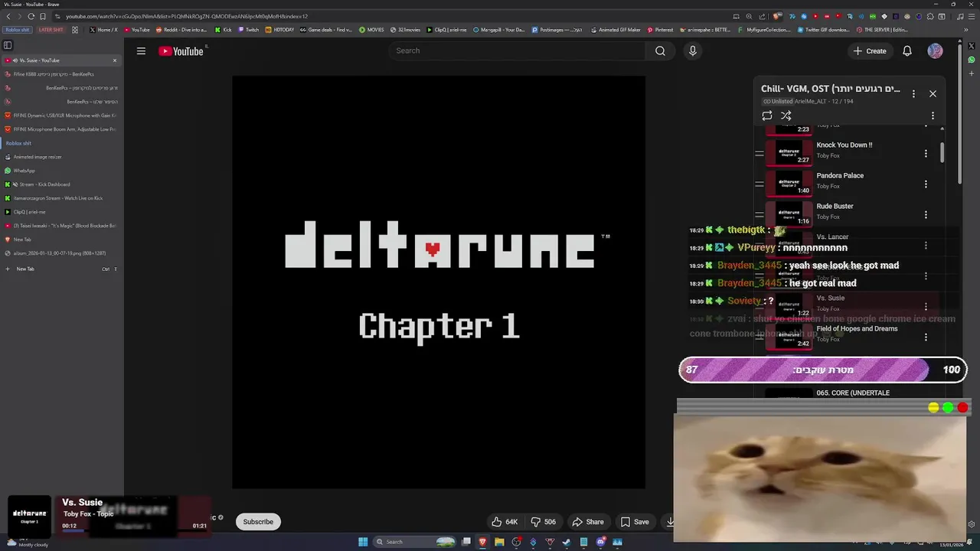Like the video (64K)
This screenshot has width=980, height=551.
505,522
